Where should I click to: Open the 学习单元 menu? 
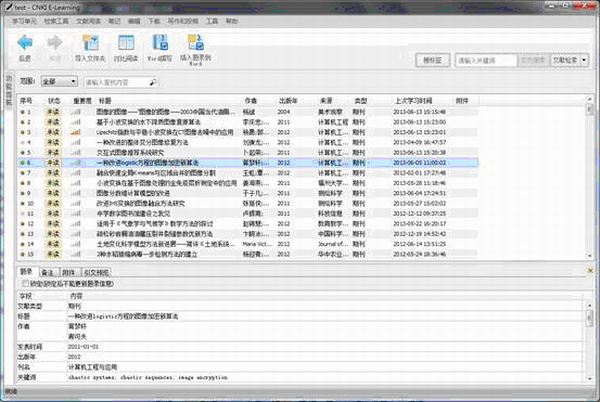point(22,19)
